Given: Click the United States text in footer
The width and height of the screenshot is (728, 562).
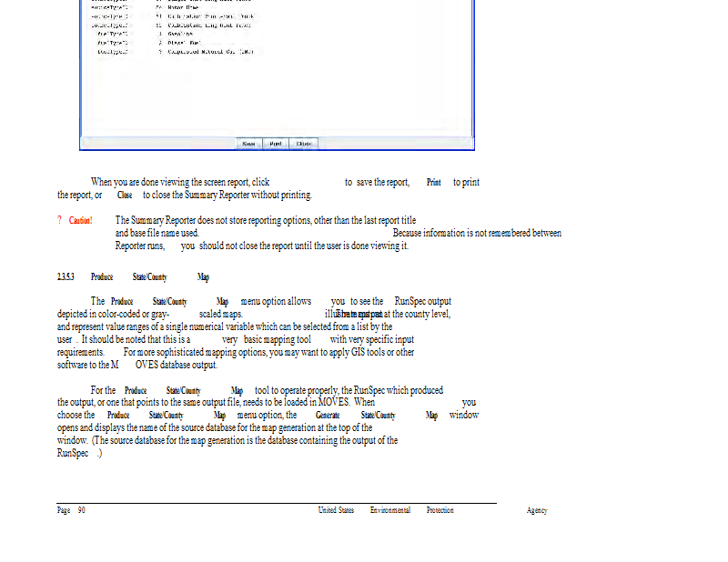Looking at the screenshot, I should point(336,510).
